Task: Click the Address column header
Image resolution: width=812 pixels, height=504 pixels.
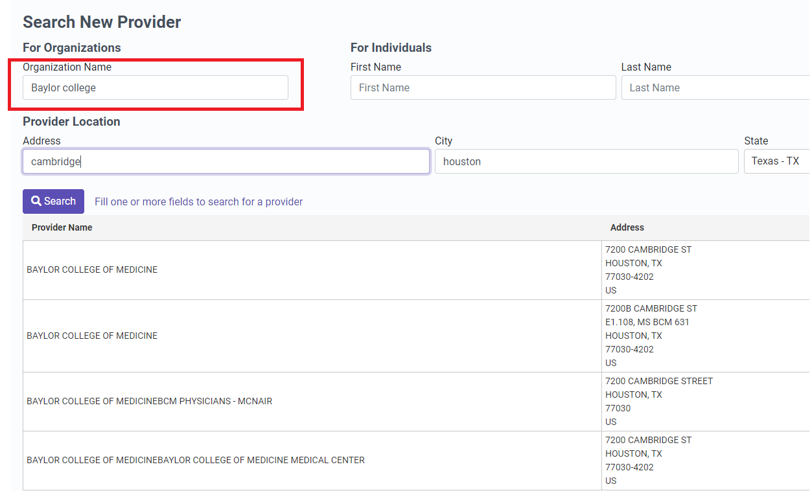Action: [x=627, y=227]
